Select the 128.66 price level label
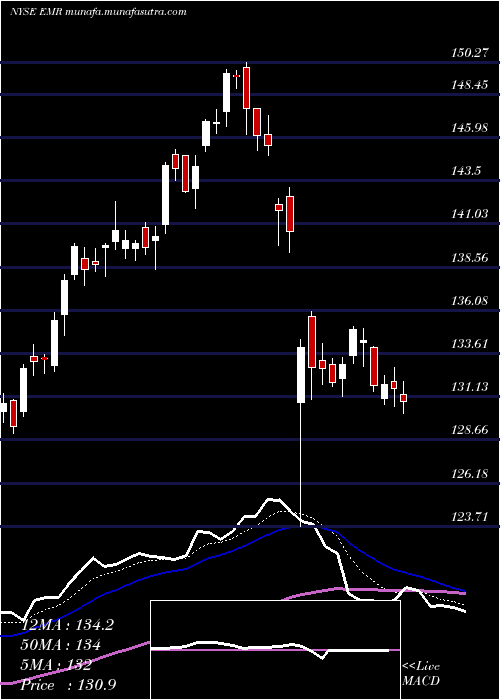The width and height of the screenshot is (500, 700). [470, 430]
